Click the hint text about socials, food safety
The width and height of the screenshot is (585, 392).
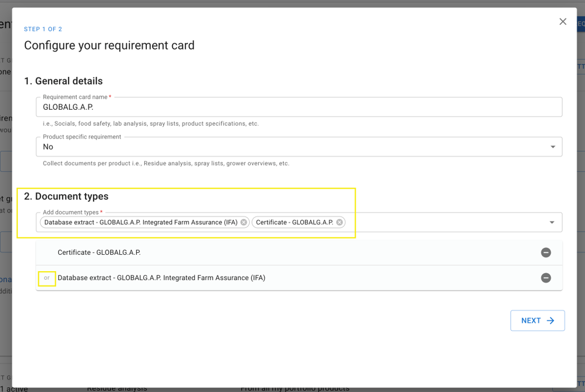(x=150, y=123)
